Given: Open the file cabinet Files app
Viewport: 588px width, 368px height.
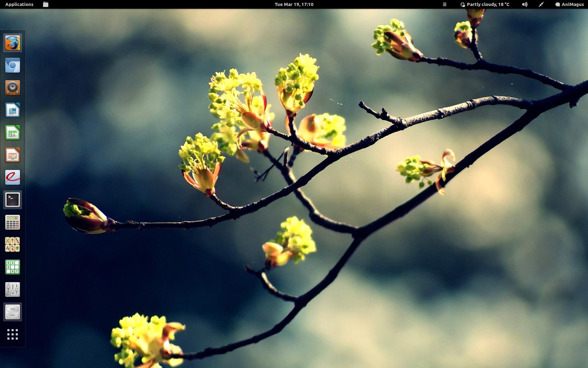Looking at the screenshot, I should pos(13,312).
